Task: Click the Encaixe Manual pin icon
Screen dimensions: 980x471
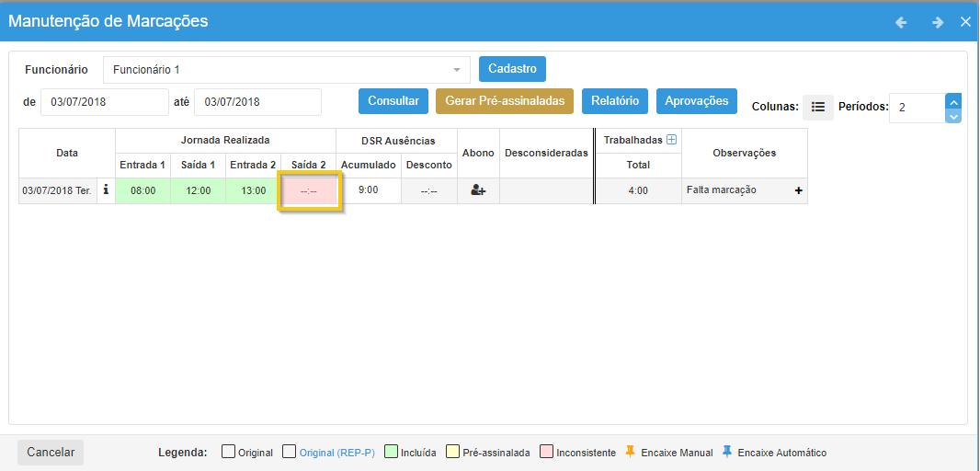Action: (x=631, y=452)
